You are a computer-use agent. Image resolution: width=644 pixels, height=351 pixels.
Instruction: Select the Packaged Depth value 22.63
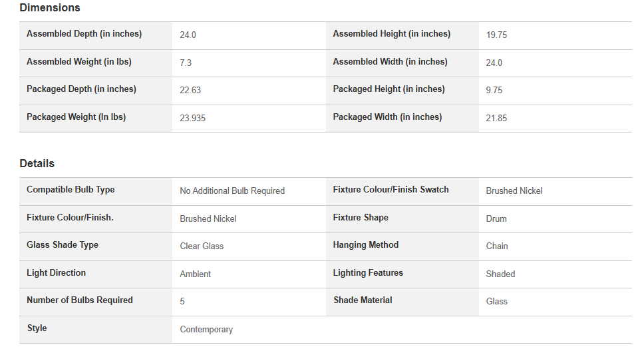point(190,90)
